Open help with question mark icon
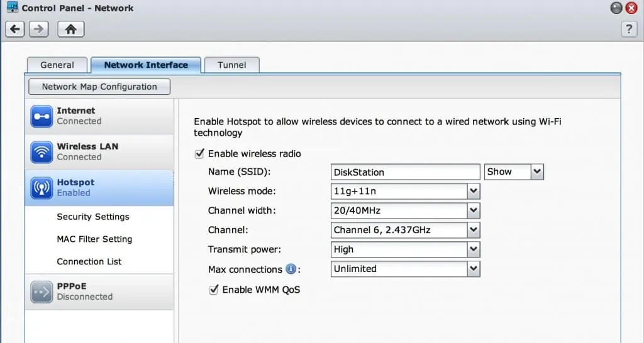Viewport: 644px width, 343px height. 628,29
